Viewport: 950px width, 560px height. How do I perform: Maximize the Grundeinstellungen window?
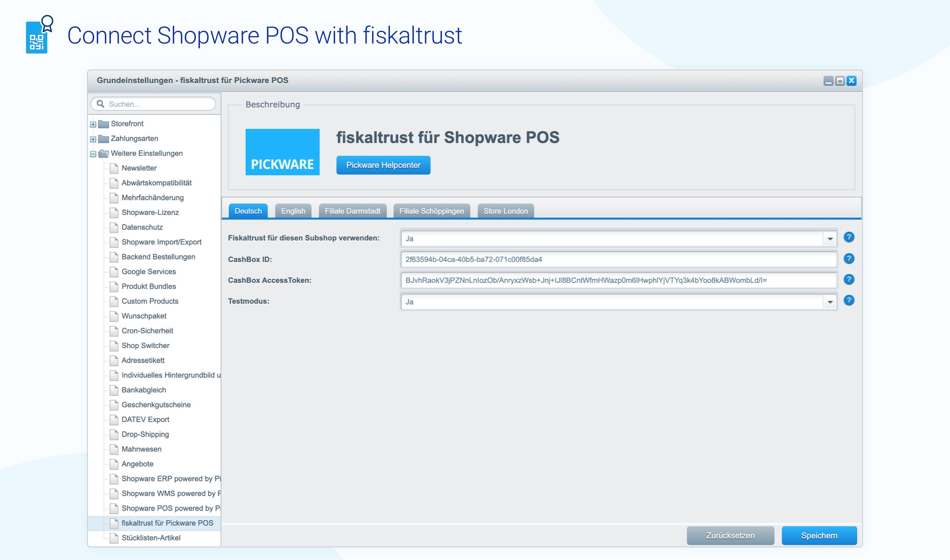click(x=840, y=81)
